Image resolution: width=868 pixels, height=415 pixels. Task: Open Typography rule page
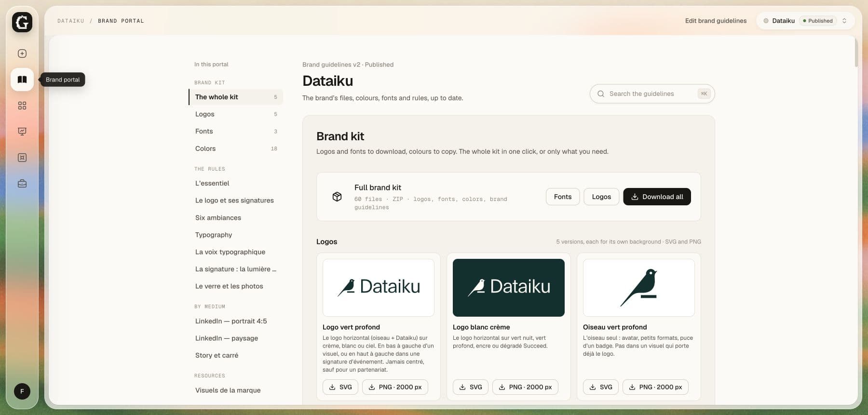(x=236, y=235)
